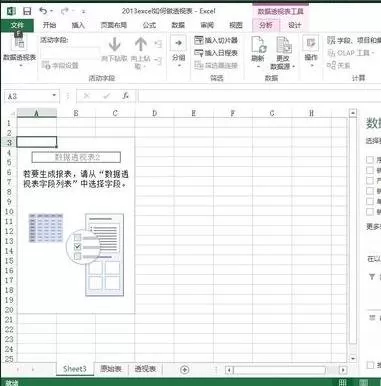Insert a timeline with 插入日程表
Image resolution: width=381 pixels, height=386 pixels.
coord(216,53)
